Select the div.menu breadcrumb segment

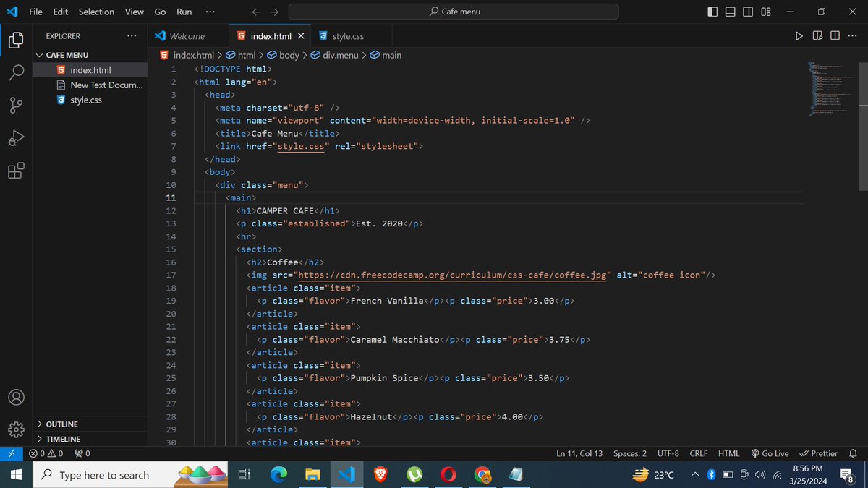334,55
